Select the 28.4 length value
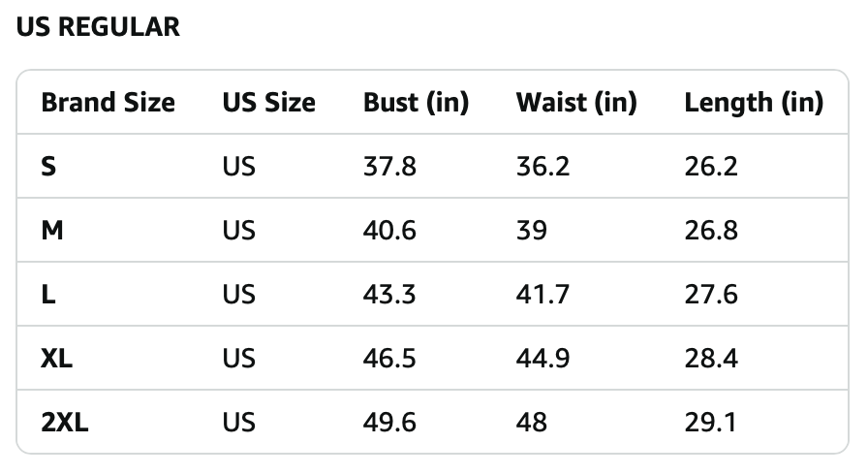The image size is (868, 475). (711, 358)
